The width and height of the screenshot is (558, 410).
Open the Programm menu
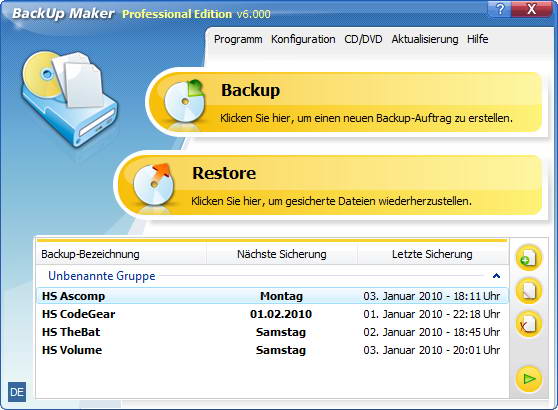(x=238, y=39)
